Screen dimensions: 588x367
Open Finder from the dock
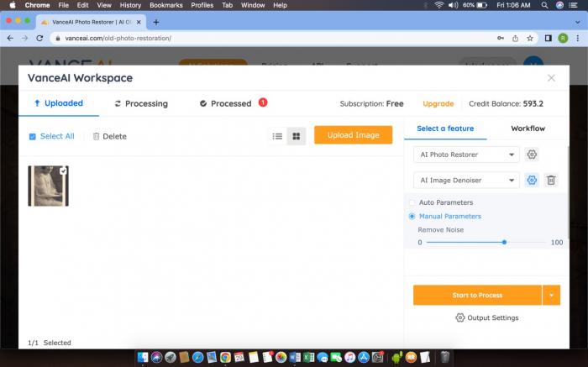[143, 357]
